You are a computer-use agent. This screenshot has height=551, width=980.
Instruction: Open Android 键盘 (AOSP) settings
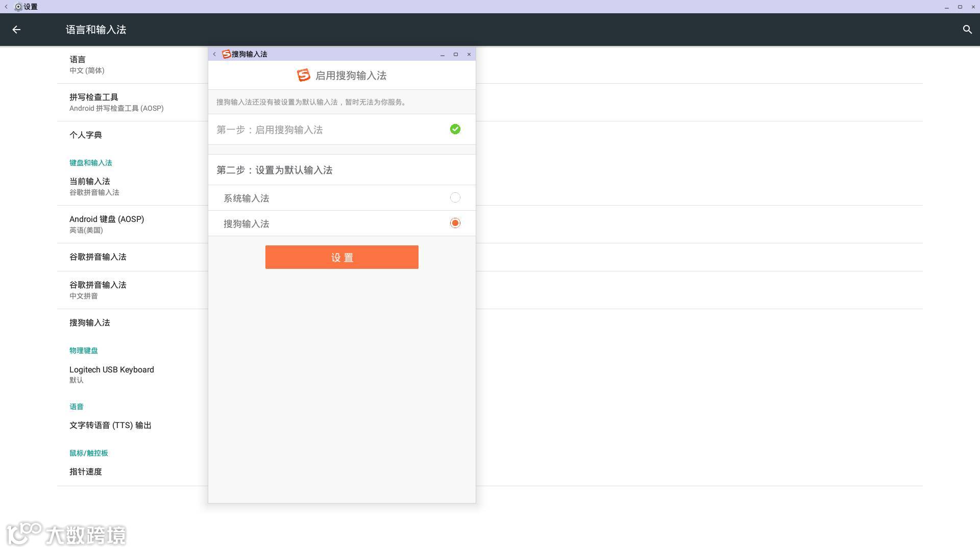[x=107, y=224]
